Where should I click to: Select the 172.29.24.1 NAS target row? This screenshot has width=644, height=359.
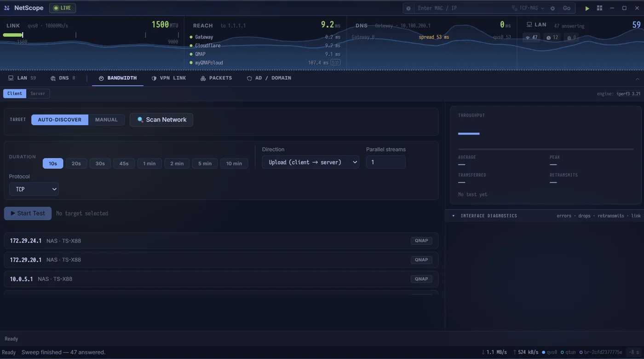(x=221, y=241)
